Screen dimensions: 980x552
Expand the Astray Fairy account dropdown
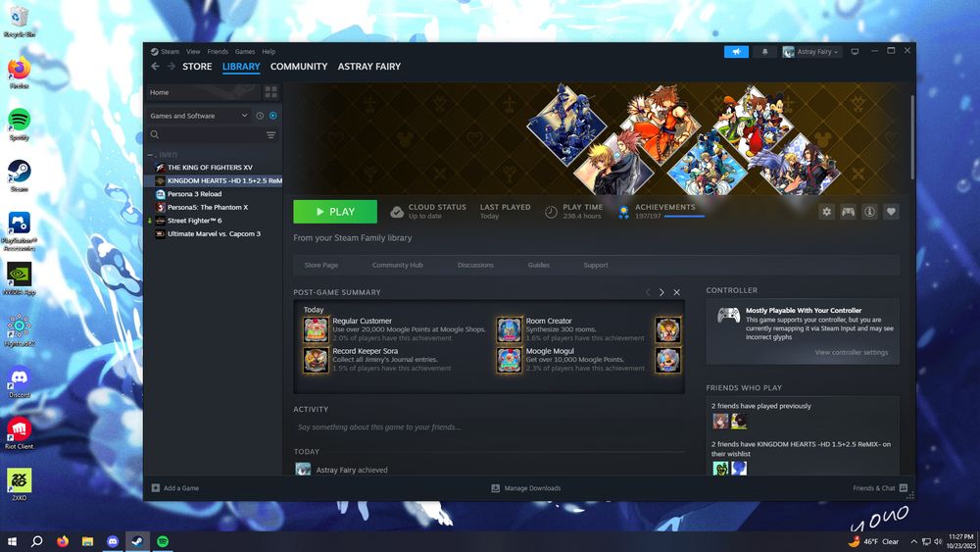click(811, 52)
